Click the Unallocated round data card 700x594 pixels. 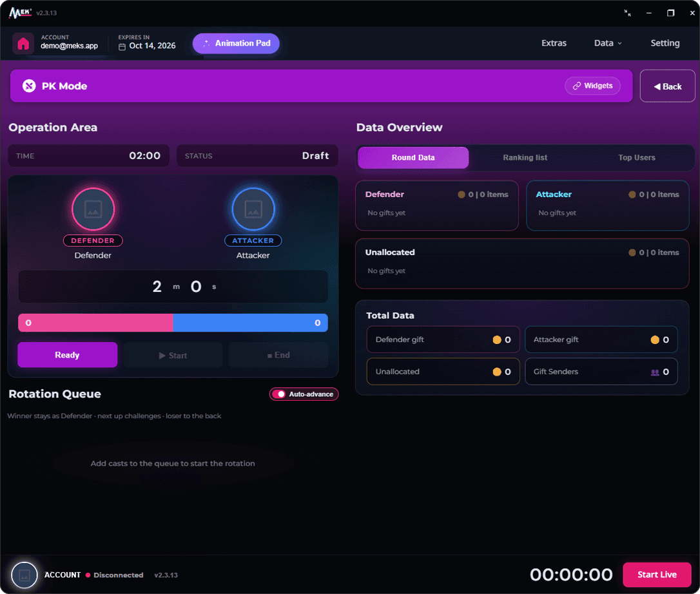coord(522,263)
